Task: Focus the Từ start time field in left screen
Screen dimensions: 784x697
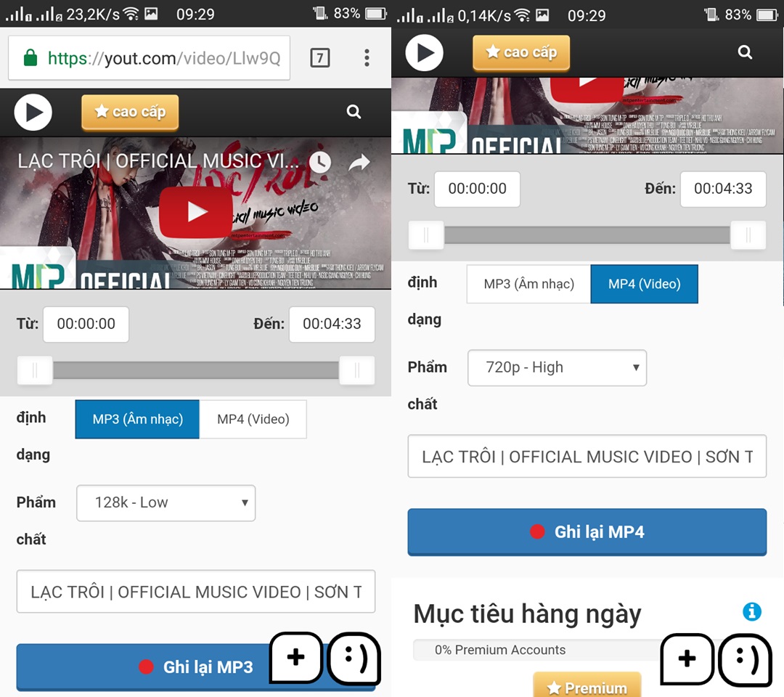Action: point(86,325)
